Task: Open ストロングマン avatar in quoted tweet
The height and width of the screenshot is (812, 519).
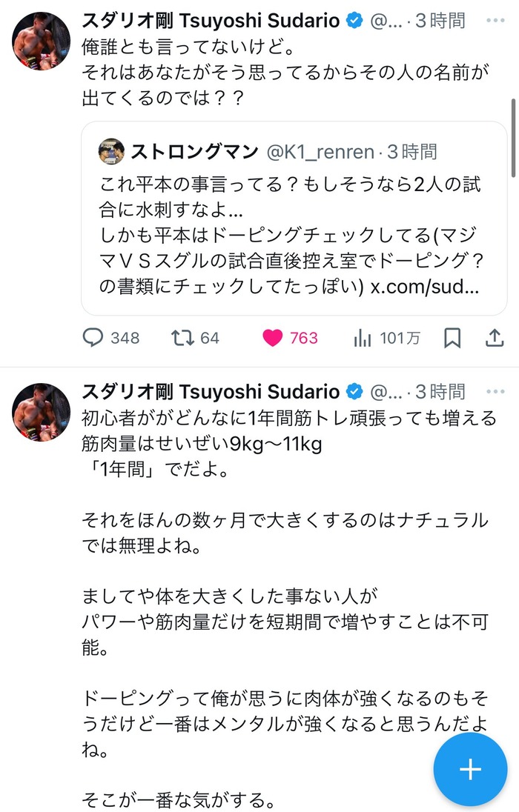Action: (111, 152)
